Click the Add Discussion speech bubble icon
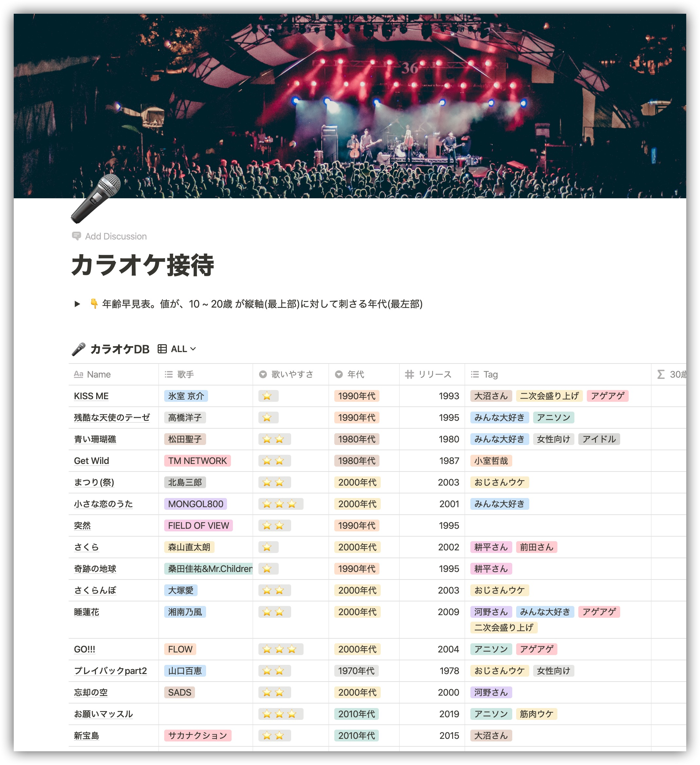 click(76, 236)
